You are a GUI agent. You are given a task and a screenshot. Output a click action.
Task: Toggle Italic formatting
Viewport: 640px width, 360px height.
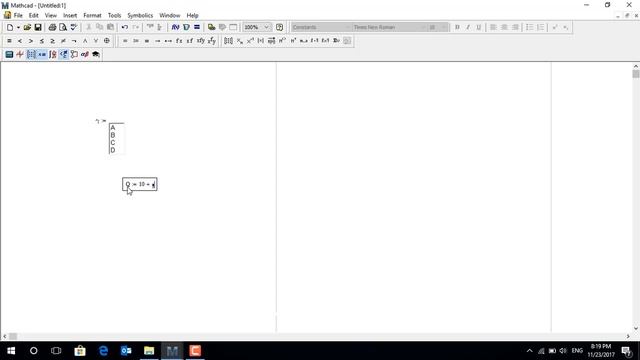point(468,27)
